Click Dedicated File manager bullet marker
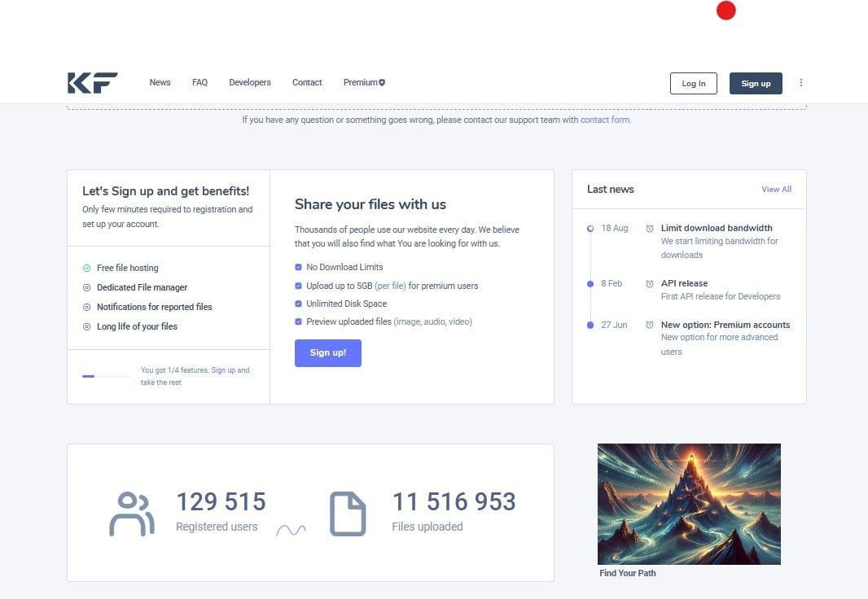Viewport: 868px width, 599px height. tap(85, 287)
